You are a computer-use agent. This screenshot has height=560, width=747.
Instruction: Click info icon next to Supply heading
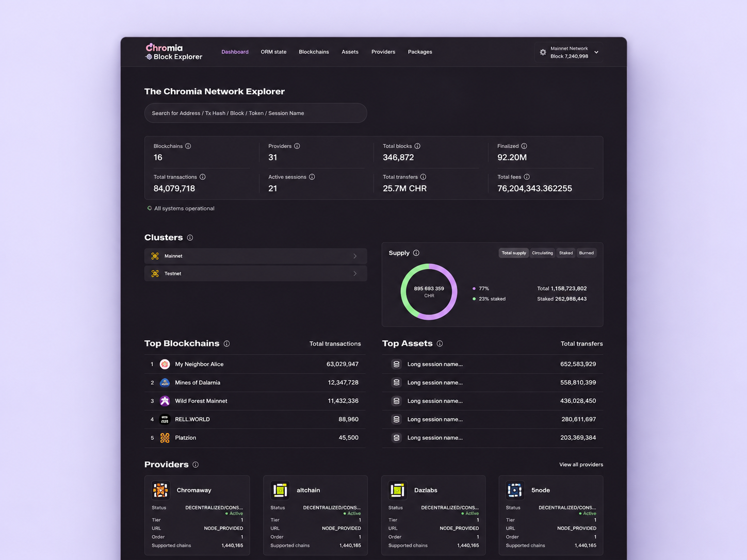pyautogui.click(x=416, y=253)
